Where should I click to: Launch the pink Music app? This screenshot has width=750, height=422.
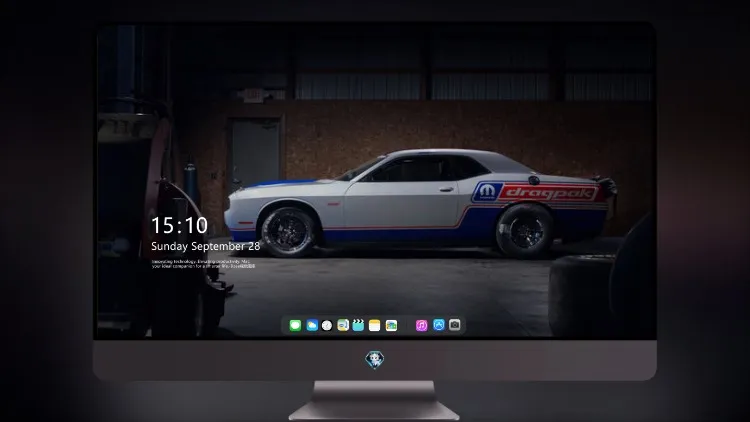[x=421, y=325]
